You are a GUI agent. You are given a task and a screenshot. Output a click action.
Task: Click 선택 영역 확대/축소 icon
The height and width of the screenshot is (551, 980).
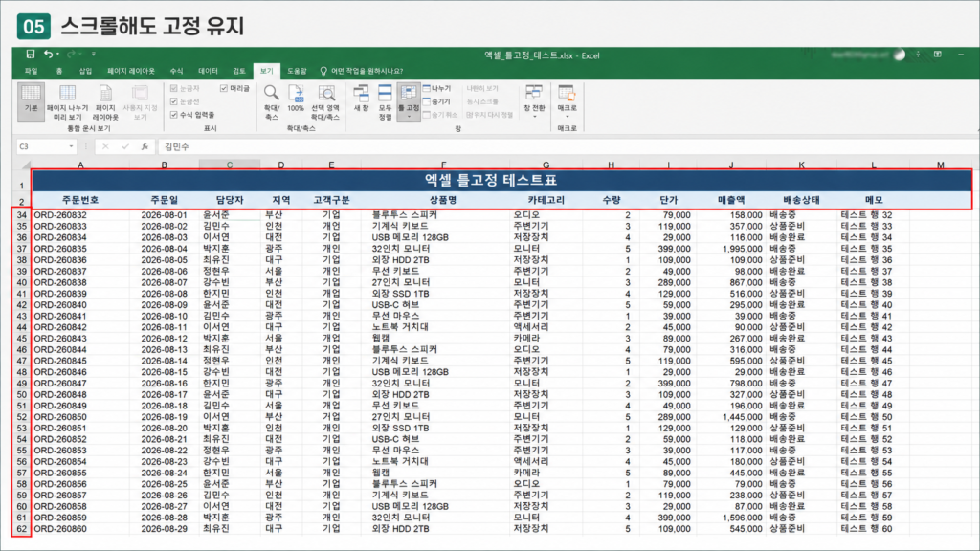325,101
